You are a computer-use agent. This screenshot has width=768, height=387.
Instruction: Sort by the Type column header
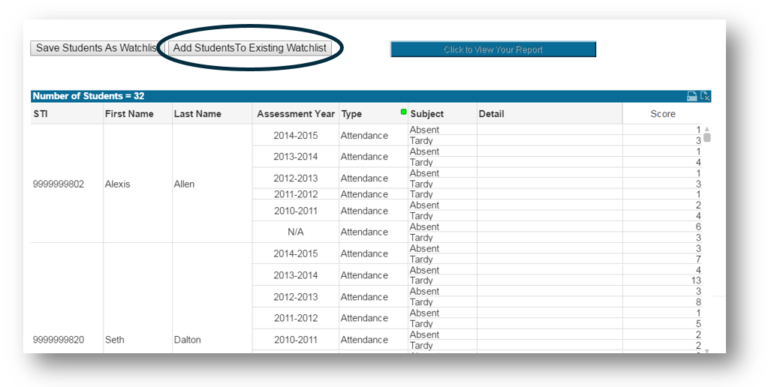point(351,114)
